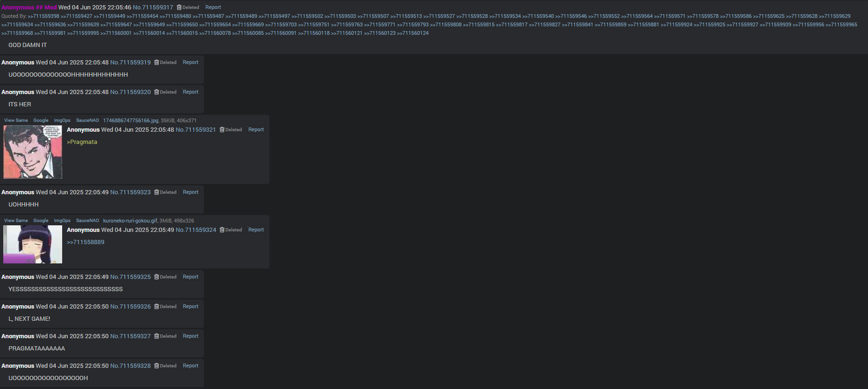The image size is (868, 389).
Task: Select the 'UOOOOOOOOOOOOOOOHHHHHHHHHHHHHH' text in post No.711559319
Action: pyautogui.click(x=68, y=75)
